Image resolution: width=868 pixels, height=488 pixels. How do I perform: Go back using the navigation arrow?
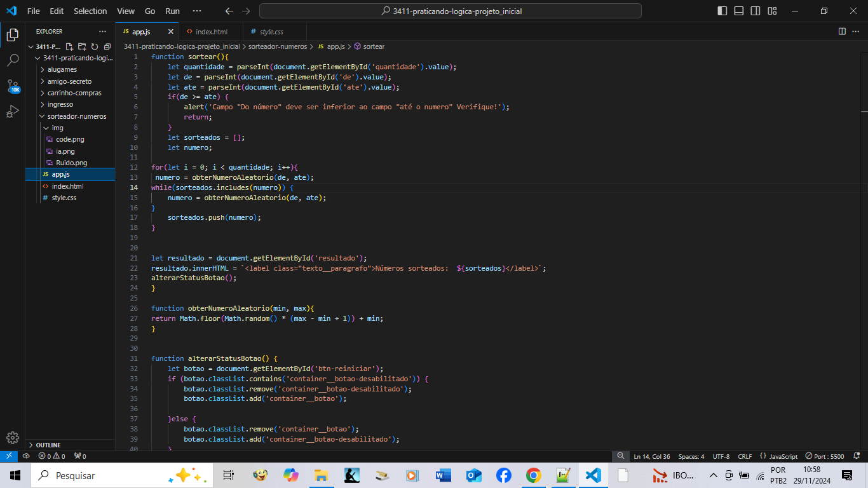tap(229, 11)
